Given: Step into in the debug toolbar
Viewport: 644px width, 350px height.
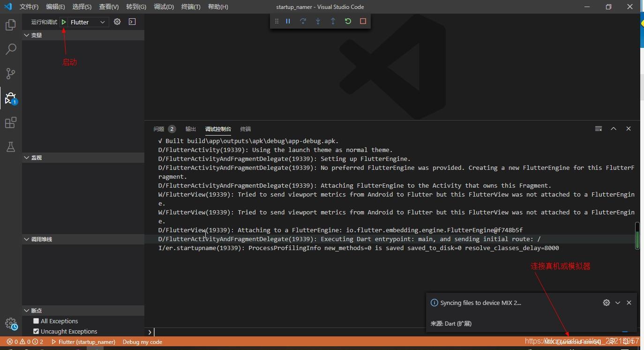Looking at the screenshot, I should tap(318, 21).
